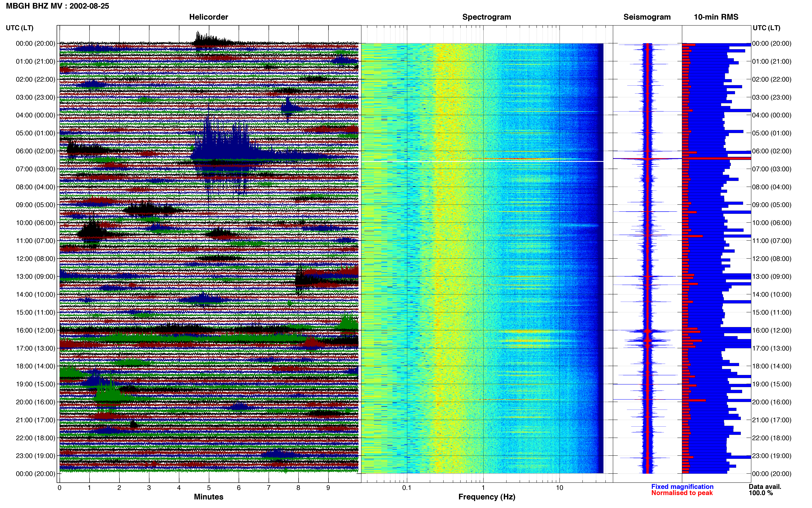Click the right UTC (LT) axis label

pyautogui.click(x=766, y=28)
